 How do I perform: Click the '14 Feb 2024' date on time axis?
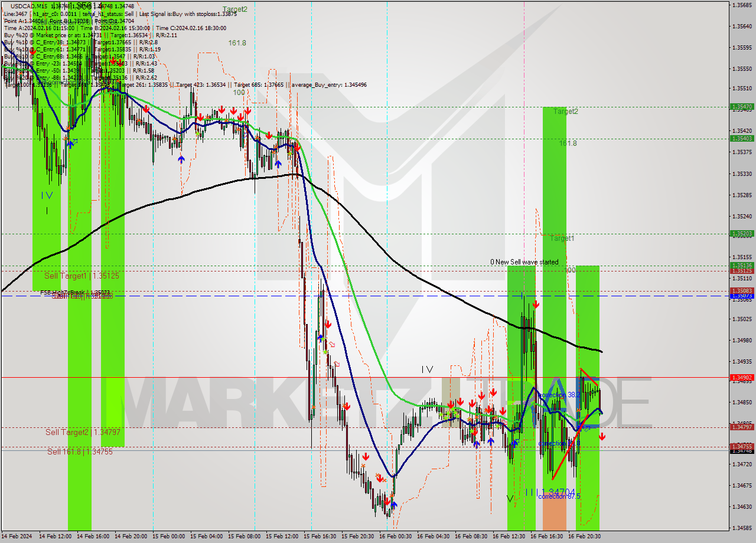(17, 537)
